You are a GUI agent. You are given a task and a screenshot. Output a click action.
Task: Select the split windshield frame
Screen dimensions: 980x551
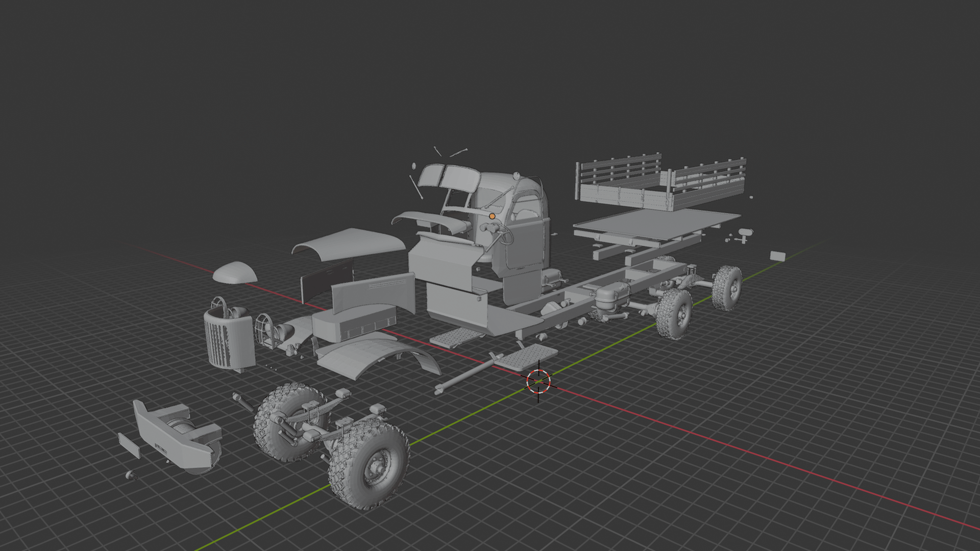[x=449, y=179]
